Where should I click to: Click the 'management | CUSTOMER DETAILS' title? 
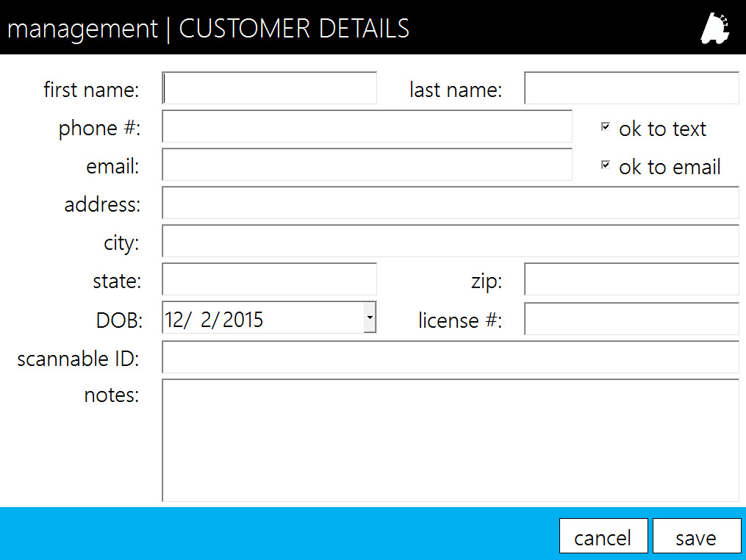(x=209, y=29)
